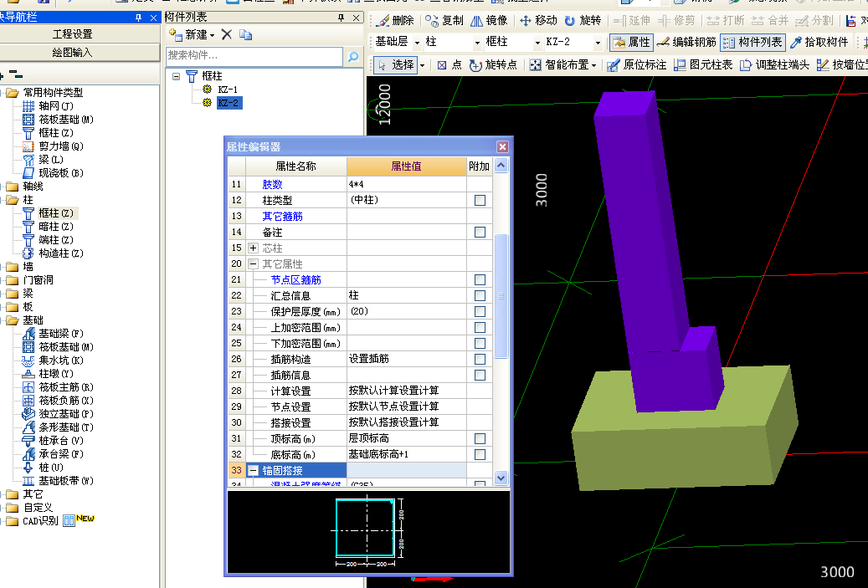The width and height of the screenshot is (868, 588).
Task: Toggle the 附加 checkbox for 保护层厚度 row
Action: 480,311
